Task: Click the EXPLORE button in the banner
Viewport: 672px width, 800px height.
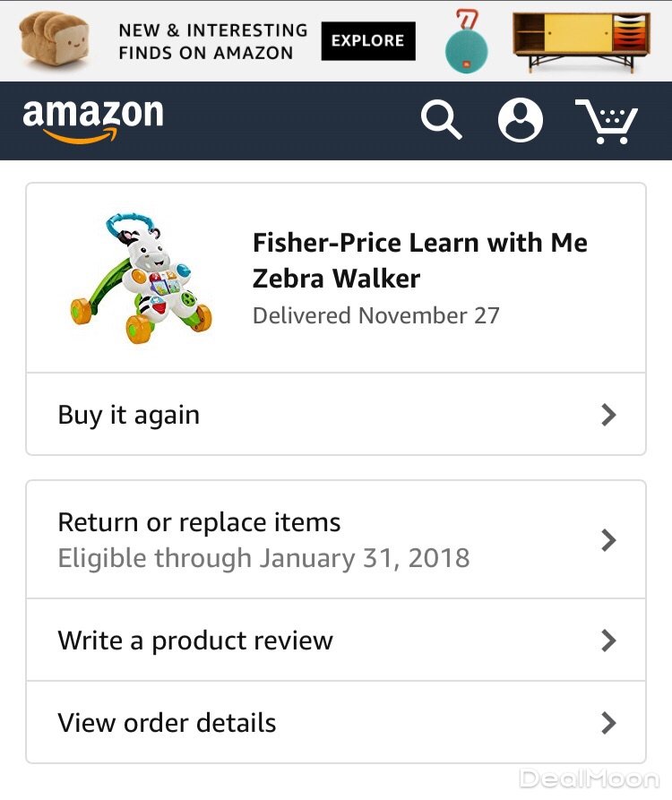Action: 368,41
